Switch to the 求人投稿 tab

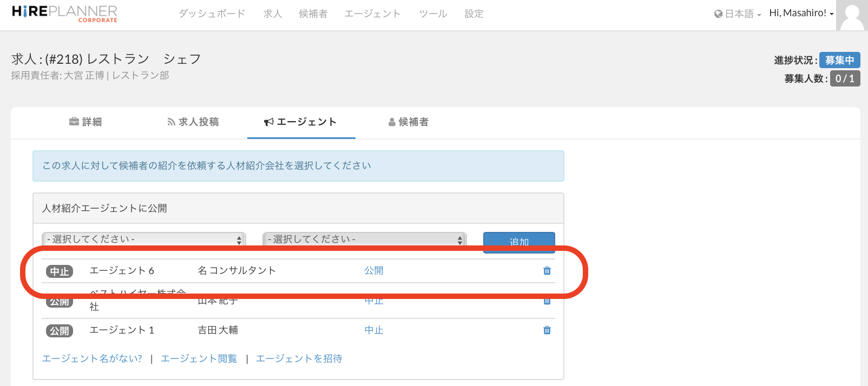(x=193, y=122)
